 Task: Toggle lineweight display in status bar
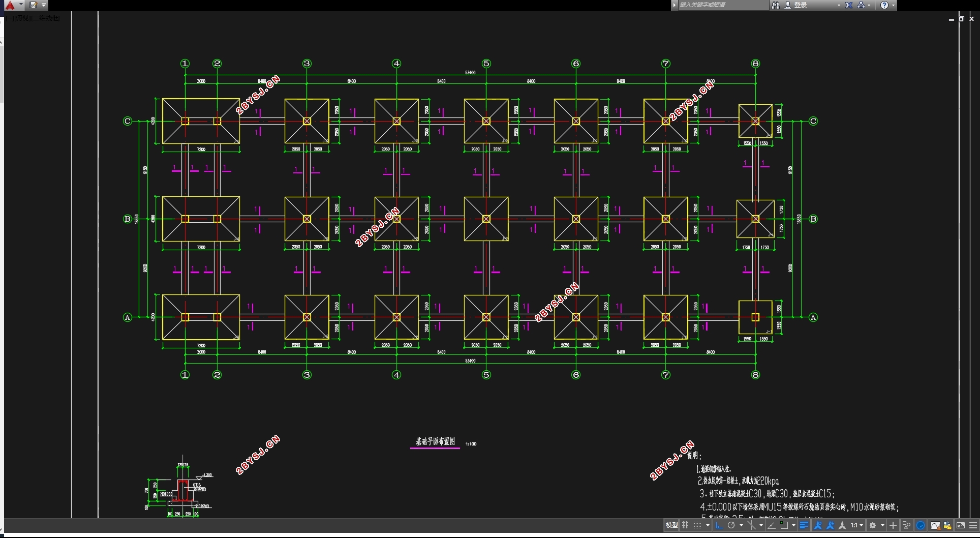pyautogui.click(x=804, y=525)
